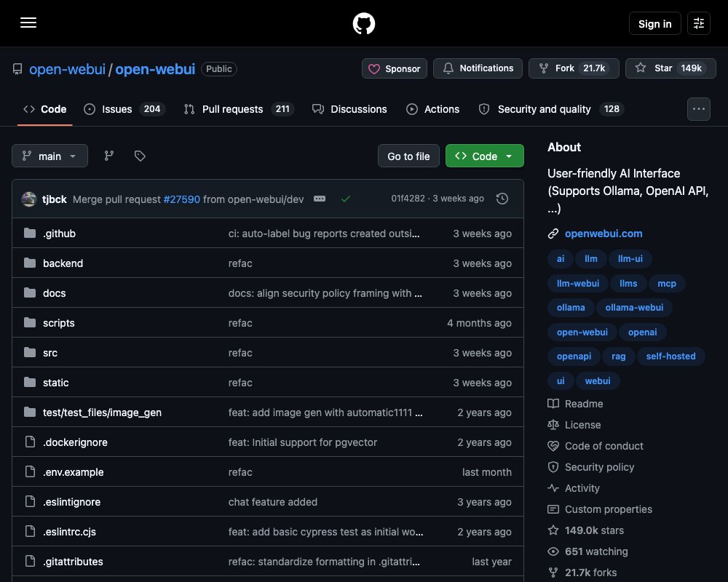Open the .eslintrc.cjs file

pos(70,532)
